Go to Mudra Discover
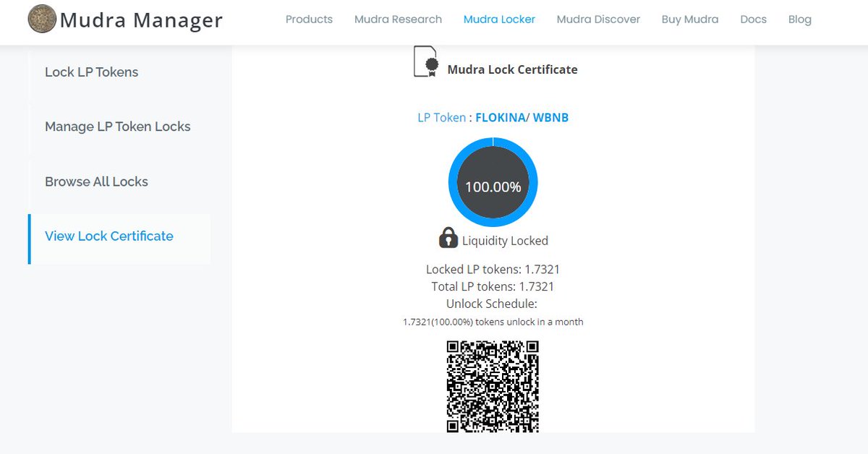868x454 pixels. pyautogui.click(x=598, y=20)
